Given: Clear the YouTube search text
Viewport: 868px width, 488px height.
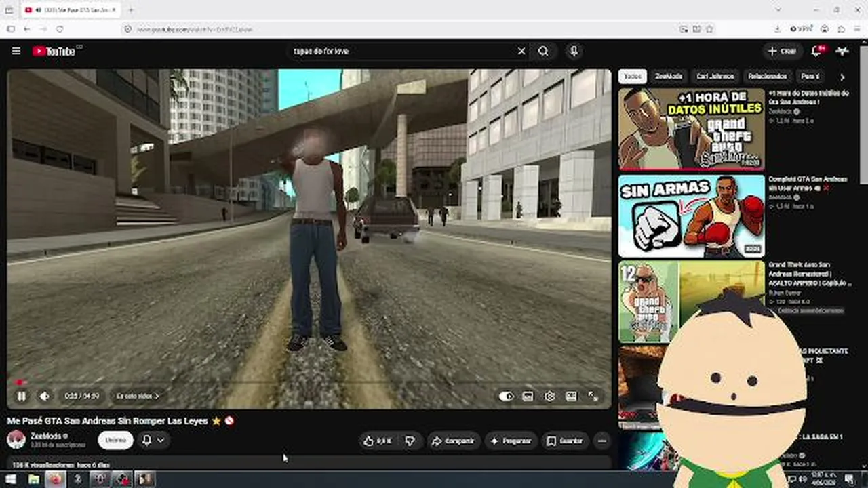Looking at the screenshot, I should [521, 51].
